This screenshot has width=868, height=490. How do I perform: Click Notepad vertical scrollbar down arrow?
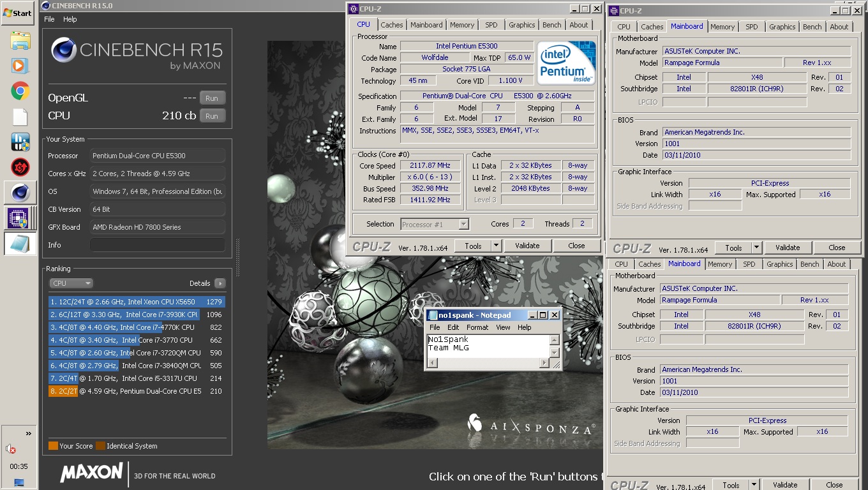554,353
